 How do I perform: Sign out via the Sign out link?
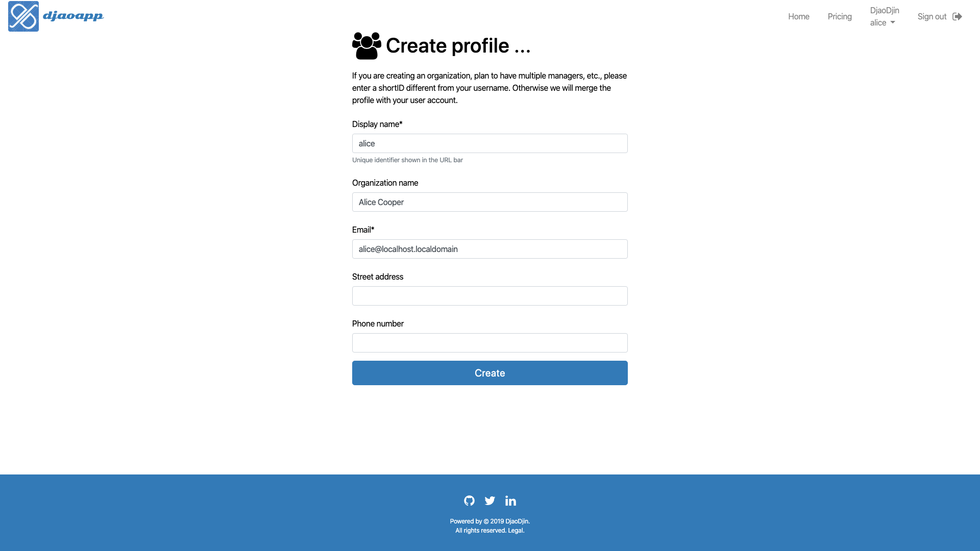click(x=932, y=16)
